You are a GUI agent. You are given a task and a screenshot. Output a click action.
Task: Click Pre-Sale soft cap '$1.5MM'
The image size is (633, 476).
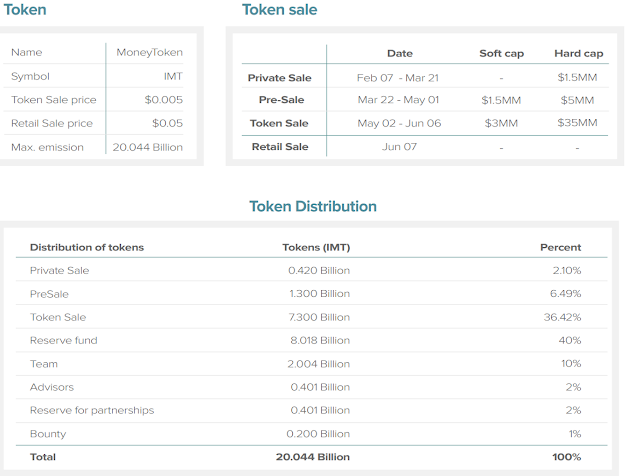point(501,100)
